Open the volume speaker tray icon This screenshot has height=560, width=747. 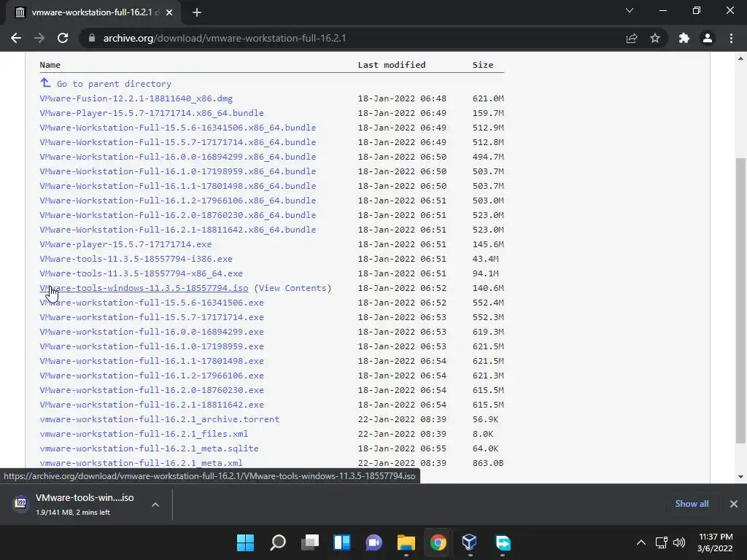coord(679,542)
